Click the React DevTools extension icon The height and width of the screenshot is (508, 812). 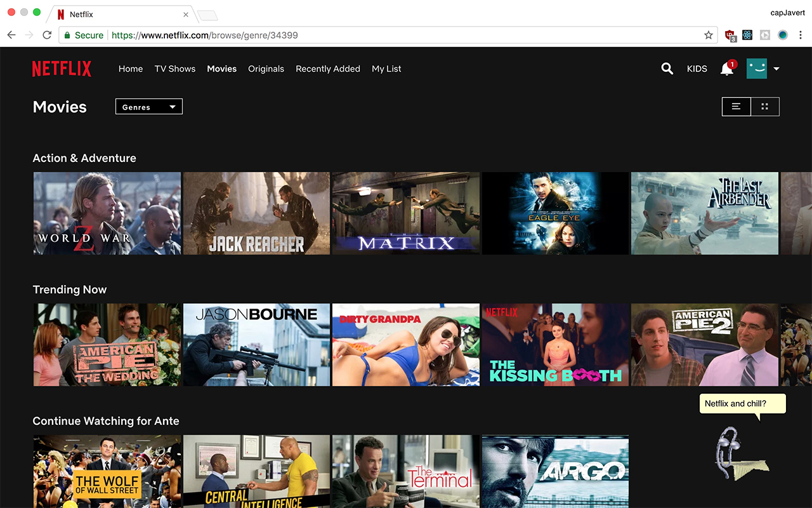[747, 35]
